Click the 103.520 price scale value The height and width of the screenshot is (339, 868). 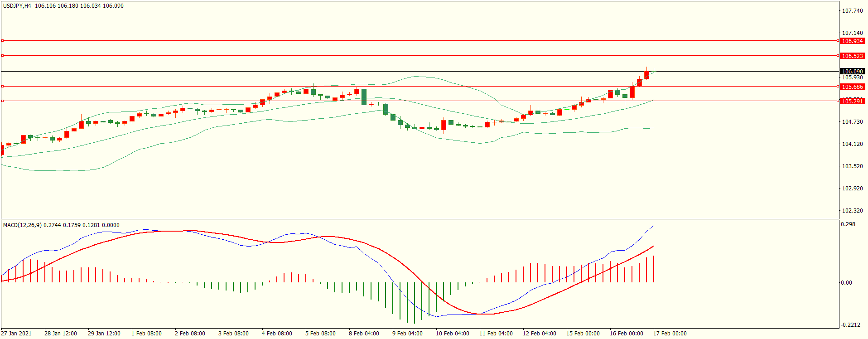(852, 166)
